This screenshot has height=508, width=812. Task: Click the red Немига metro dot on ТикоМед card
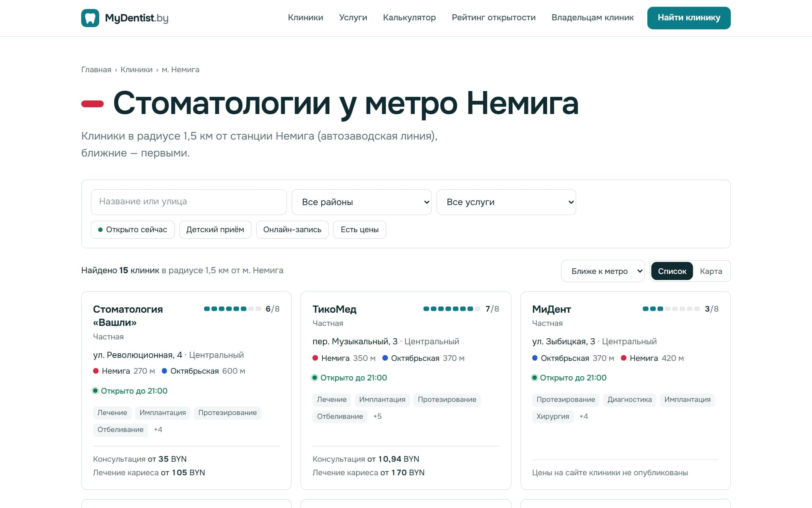click(x=315, y=358)
